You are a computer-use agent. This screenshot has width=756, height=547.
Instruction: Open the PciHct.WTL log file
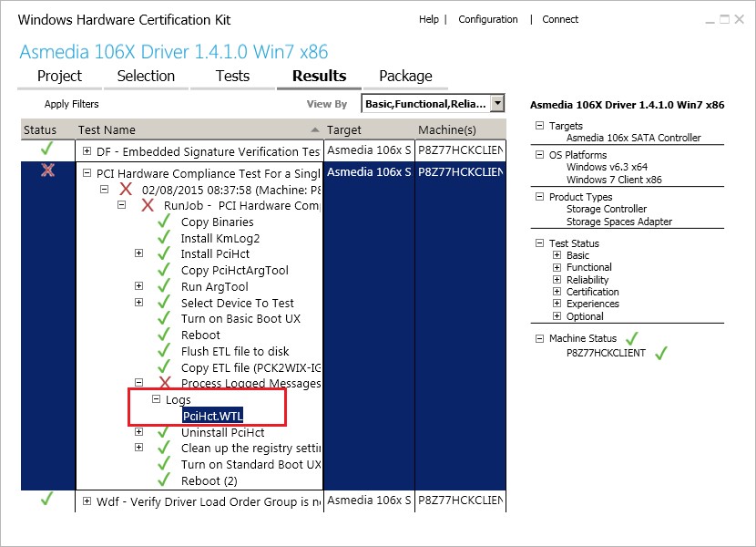[212, 416]
